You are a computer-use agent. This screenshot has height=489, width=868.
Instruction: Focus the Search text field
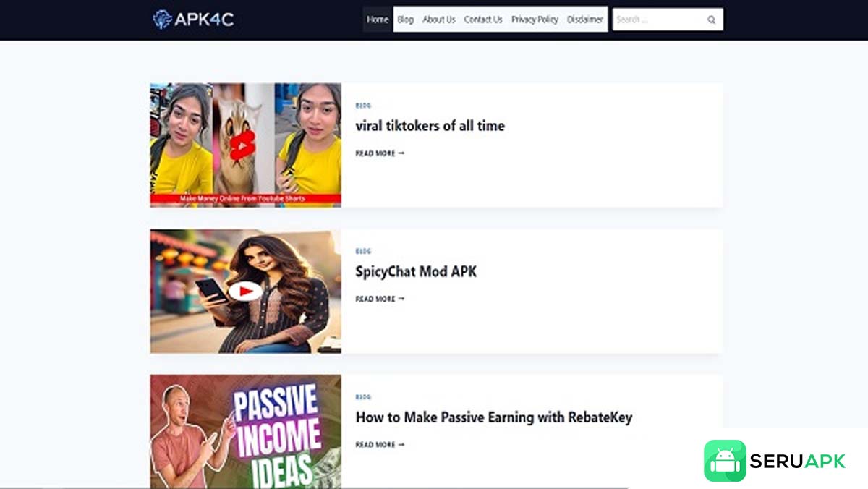[x=657, y=20]
